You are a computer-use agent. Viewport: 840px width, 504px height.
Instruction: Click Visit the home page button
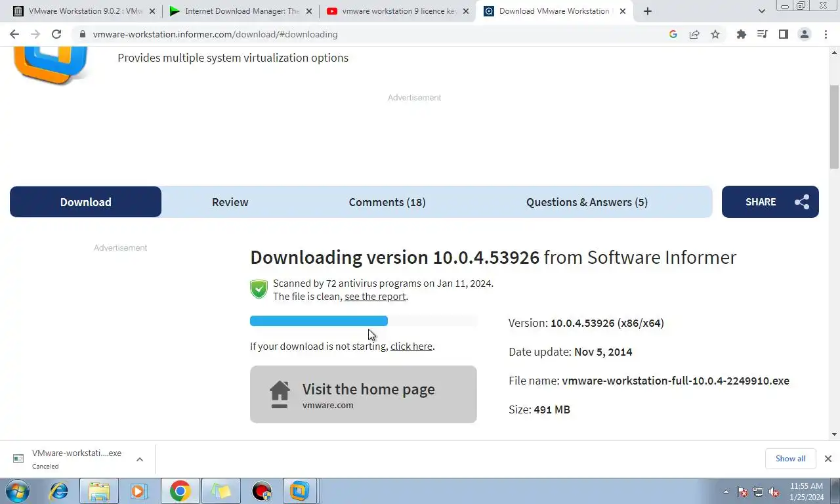click(364, 394)
